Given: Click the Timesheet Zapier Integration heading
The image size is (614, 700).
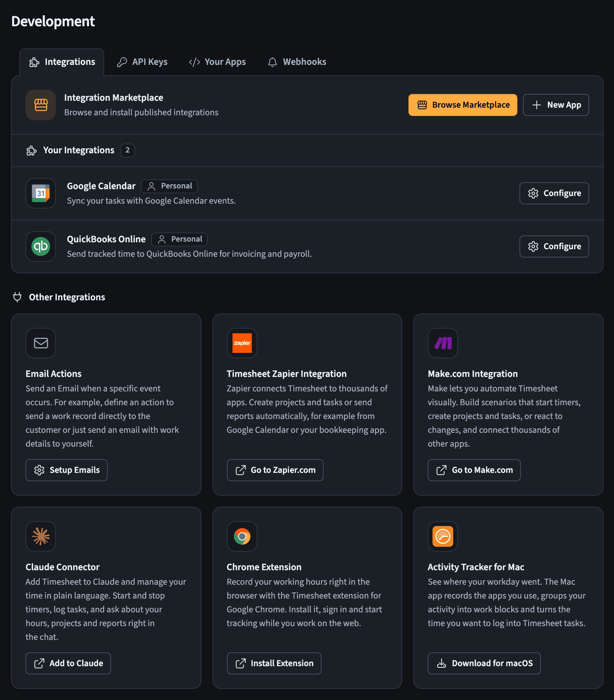Looking at the screenshot, I should coord(286,374).
